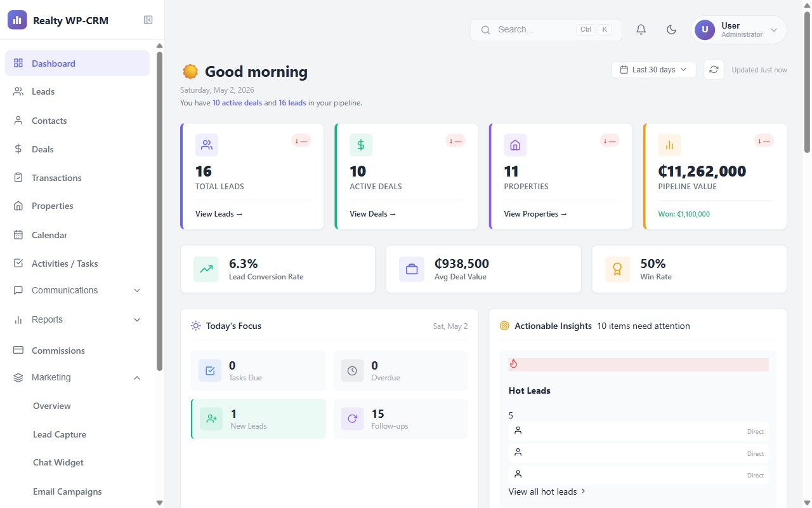Open notifications via the bell icon
Image resolution: width=812 pixels, height=508 pixels.
point(641,30)
